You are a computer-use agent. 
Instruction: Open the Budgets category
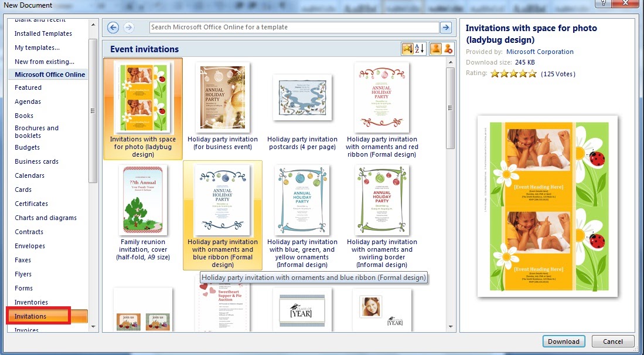(27, 147)
